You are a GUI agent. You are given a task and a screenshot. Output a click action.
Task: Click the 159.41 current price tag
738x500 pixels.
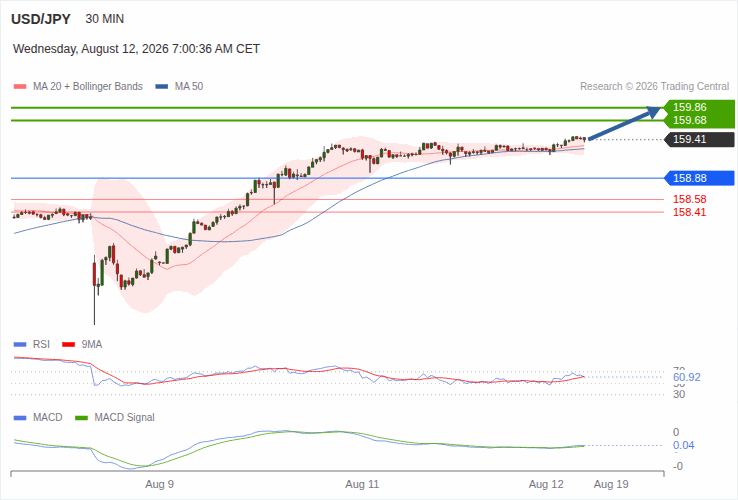coord(699,139)
